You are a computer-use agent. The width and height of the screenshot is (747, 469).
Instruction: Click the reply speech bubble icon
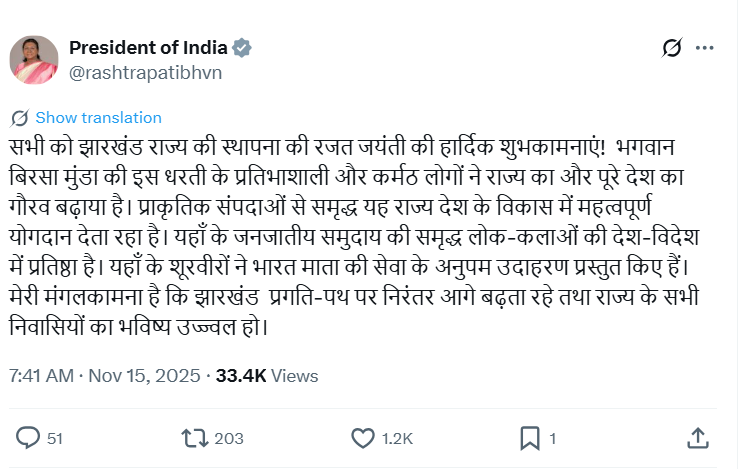pos(29,437)
